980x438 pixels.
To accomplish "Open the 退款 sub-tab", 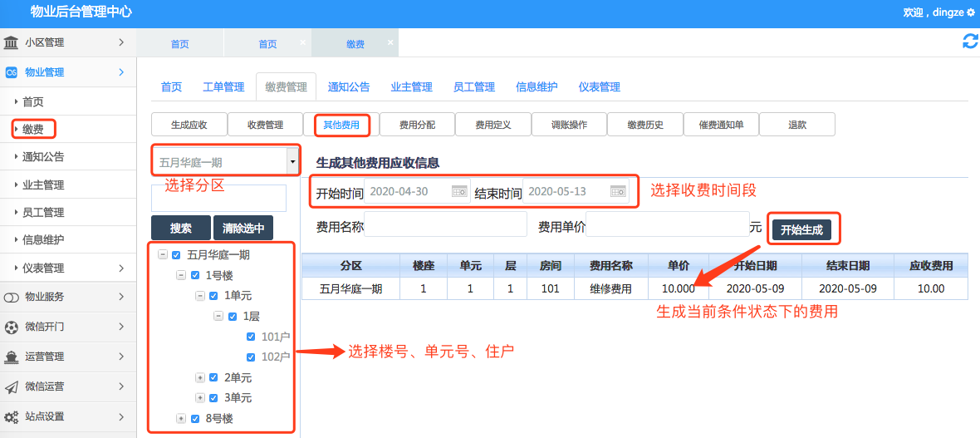I will click(797, 125).
